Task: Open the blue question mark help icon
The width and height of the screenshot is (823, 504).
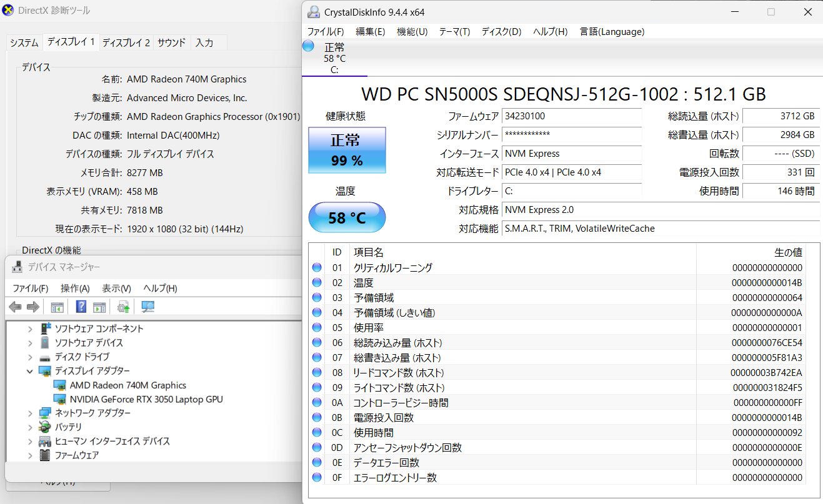Action: 81,307
